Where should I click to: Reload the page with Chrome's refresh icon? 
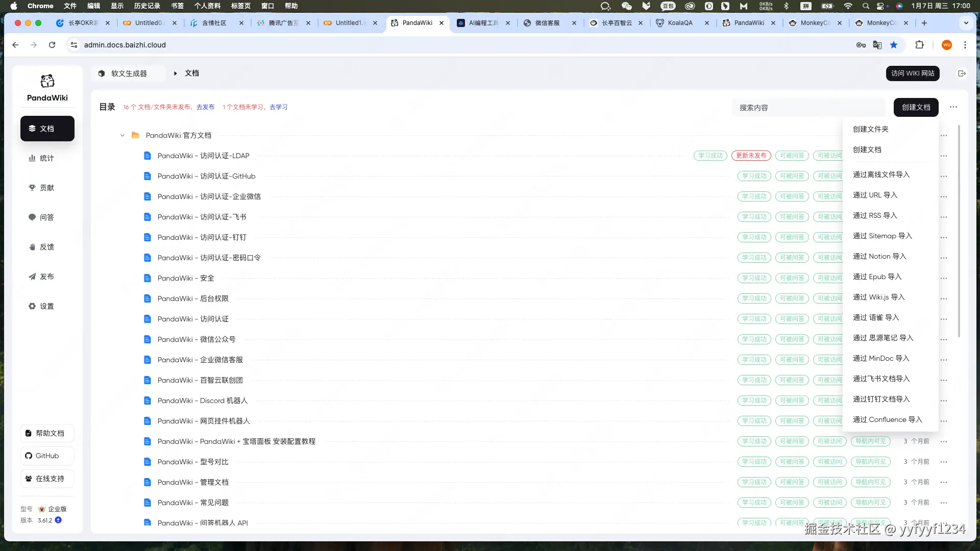(52, 45)
